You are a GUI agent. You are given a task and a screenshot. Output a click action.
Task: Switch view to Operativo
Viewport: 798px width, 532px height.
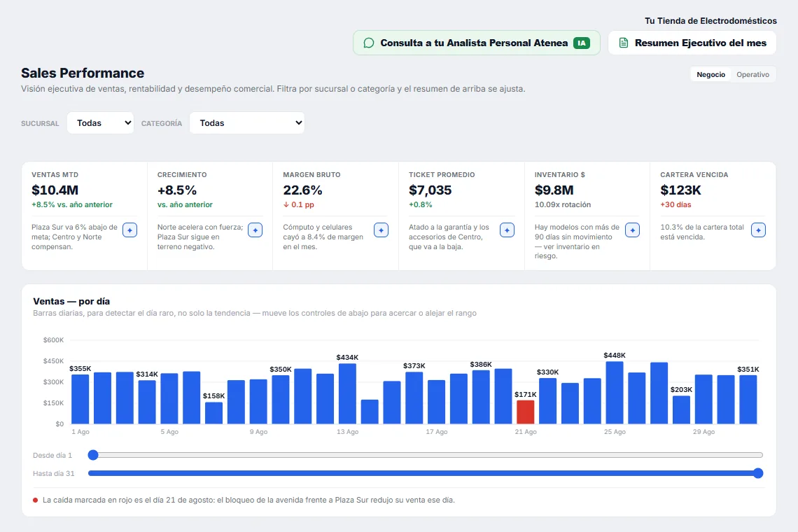(752, 74)
